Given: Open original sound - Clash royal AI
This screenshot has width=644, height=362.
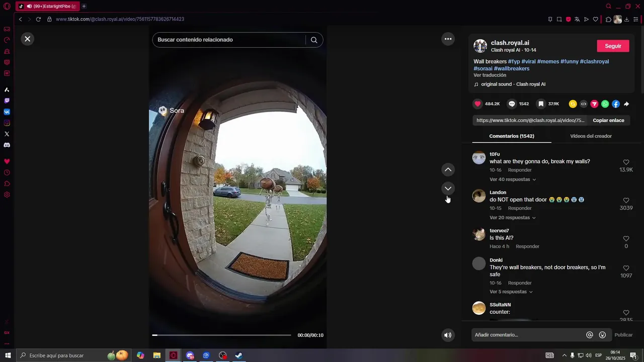Looking at the screenshot, I should tap(513, 84).
